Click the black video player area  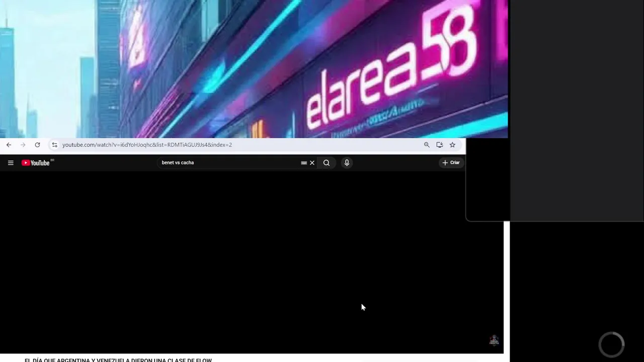252,262
